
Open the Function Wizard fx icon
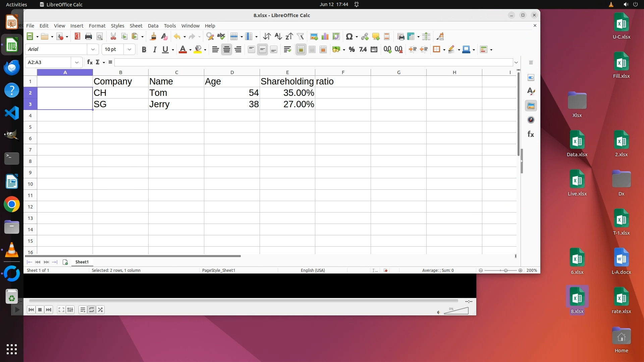pos(90,62)
